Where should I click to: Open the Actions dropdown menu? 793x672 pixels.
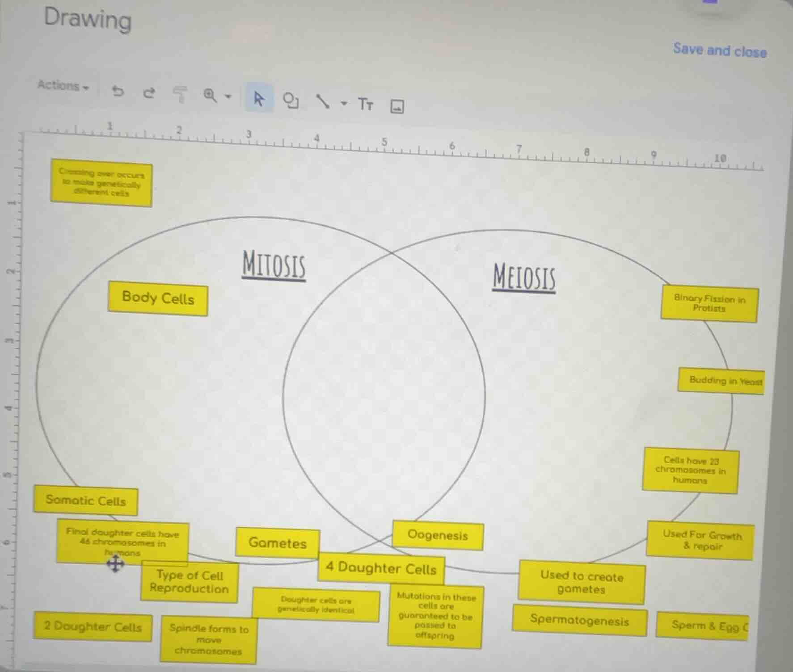63,85
